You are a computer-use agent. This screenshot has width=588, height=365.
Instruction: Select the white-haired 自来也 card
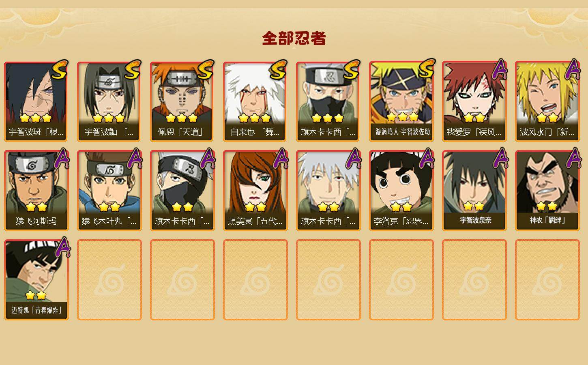point(255,101)
